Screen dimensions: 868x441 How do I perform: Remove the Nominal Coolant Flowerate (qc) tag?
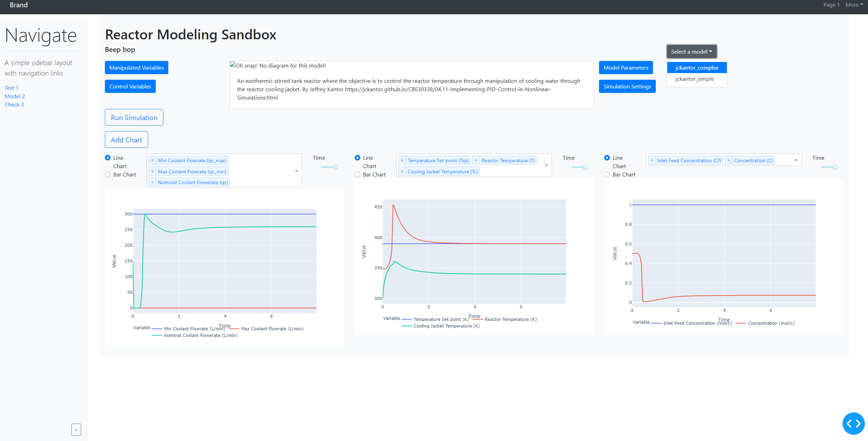pyautogui.click(x=152, y=182)
